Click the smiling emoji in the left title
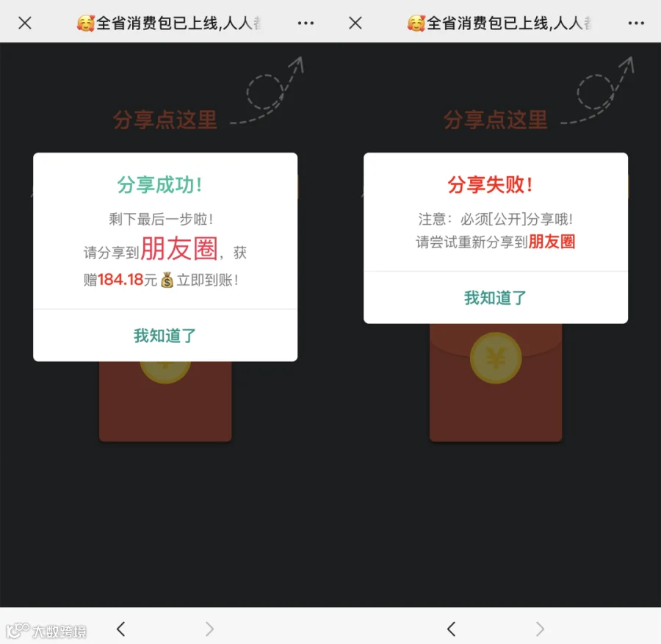Viewport: 661px width, 644px height. coord(86,23)
